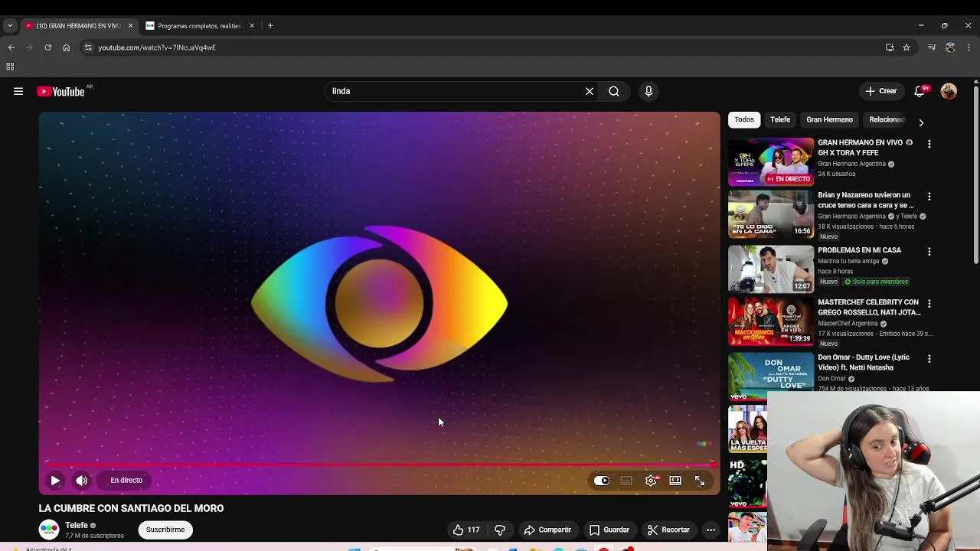The width and height of the screenshot is (980, 551).
Task: Seek on the red progress bar
Action: click(379, 464)
